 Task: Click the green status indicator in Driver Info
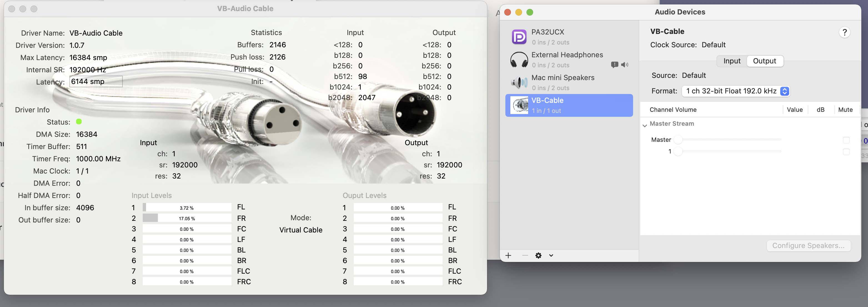pyautogui.click(x=79, y=122)
